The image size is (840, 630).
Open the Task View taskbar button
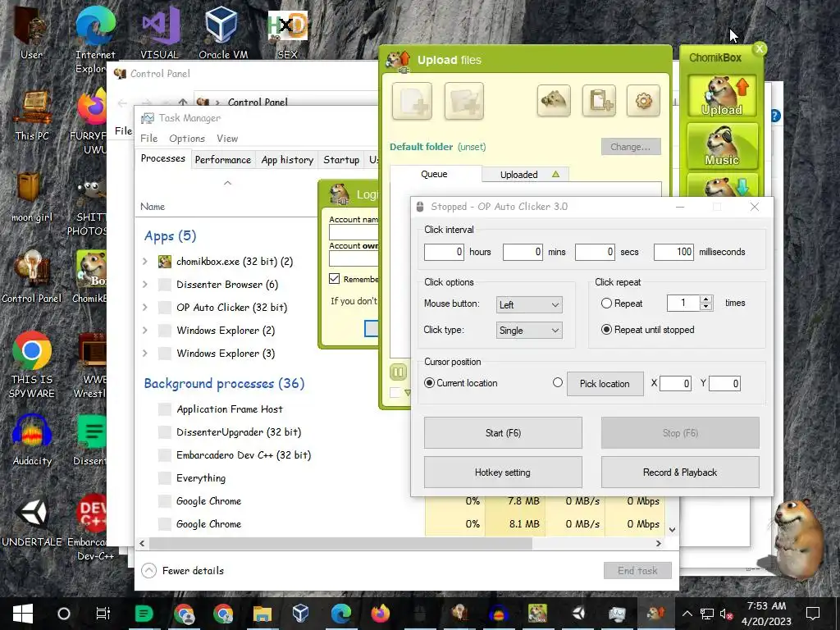click(x=103, y=614)
